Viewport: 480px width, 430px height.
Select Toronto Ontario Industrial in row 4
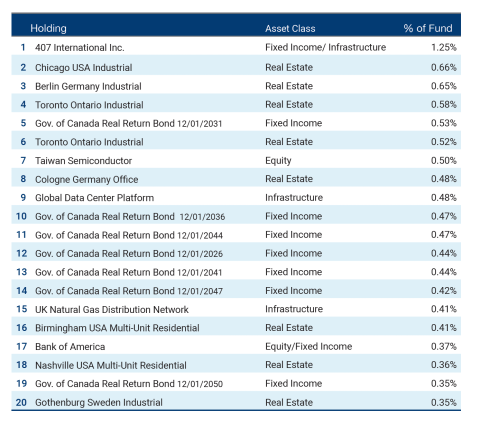[89, 105]
